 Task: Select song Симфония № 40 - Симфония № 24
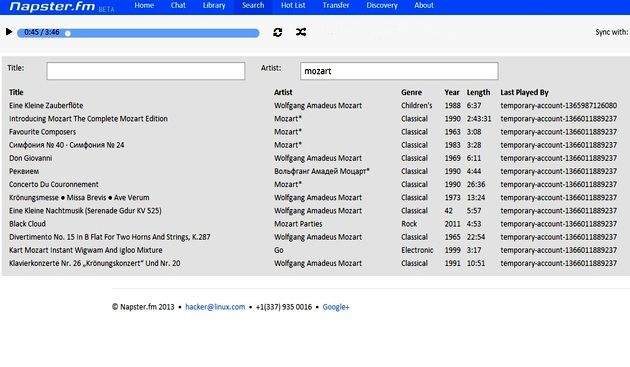[67, 145]
